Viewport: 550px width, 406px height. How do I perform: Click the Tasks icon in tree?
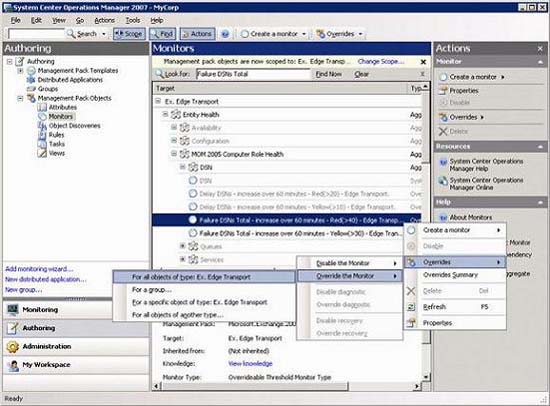(x=42, y=144)
